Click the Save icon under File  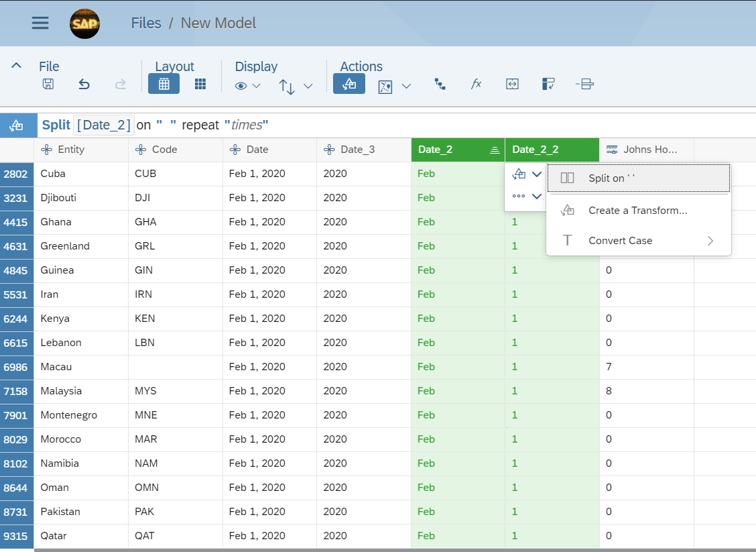(48, 84)
